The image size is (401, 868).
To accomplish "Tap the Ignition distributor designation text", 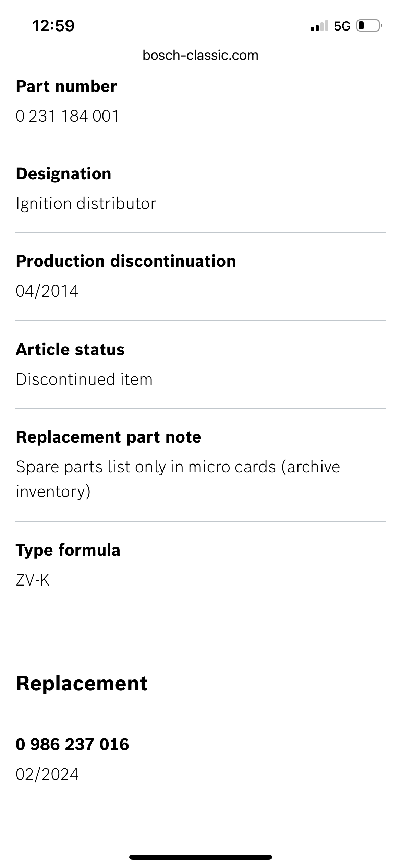I will click(x=86, y=204).
